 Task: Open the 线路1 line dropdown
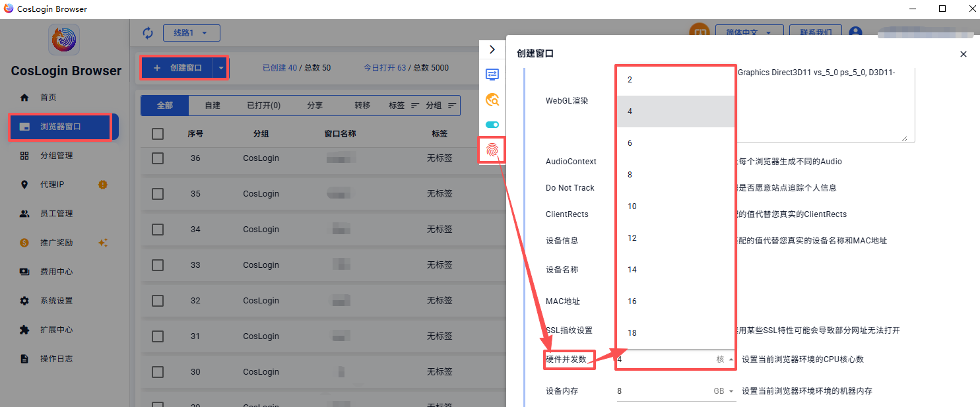191,33
